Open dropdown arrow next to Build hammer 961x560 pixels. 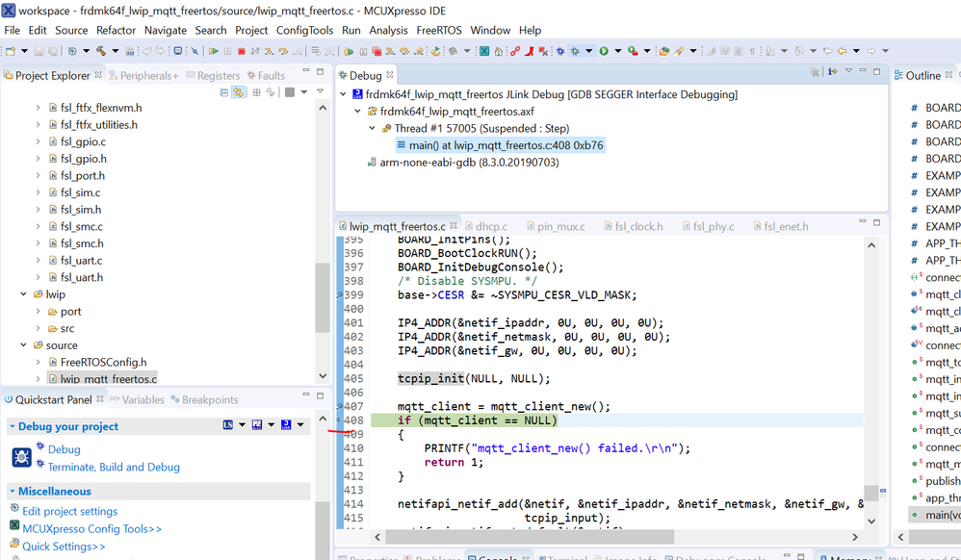pyautogui.click(x=116, y=51)
